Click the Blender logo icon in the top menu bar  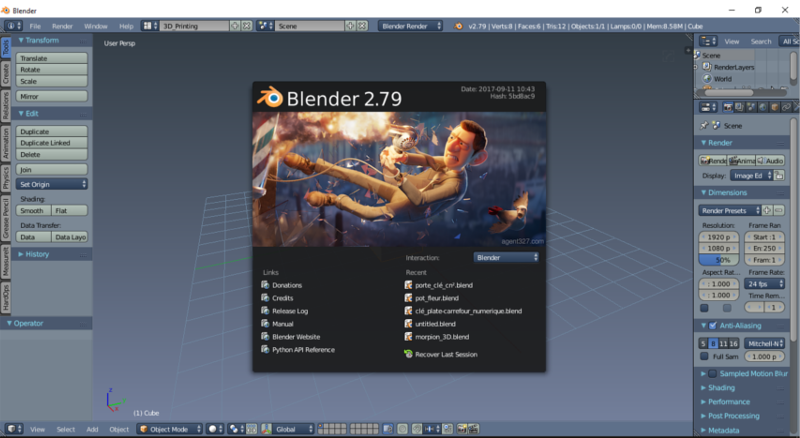coord(9,25)
